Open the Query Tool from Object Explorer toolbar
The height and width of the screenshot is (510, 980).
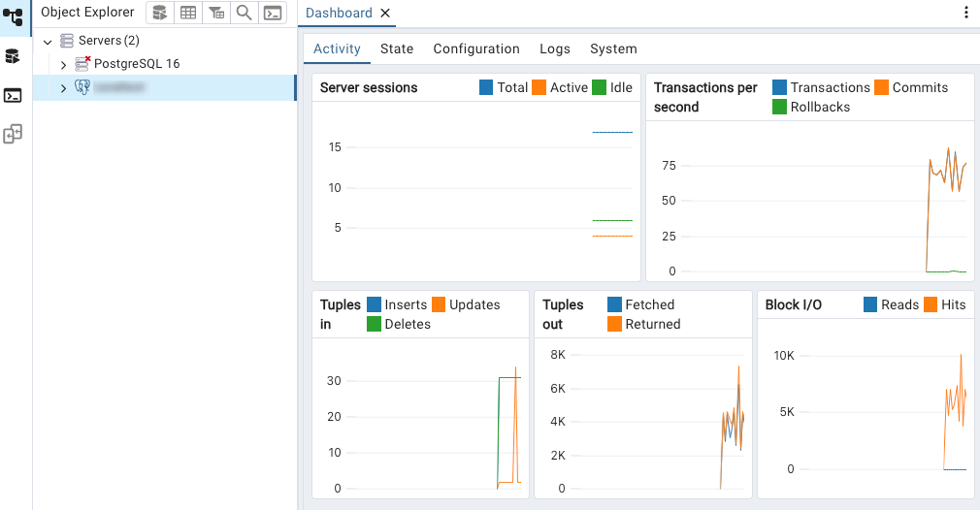tap(159, 13)
